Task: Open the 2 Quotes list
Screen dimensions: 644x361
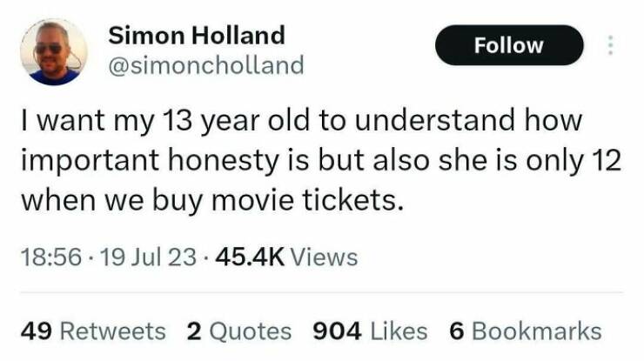Action: click(x=238, y=331)
